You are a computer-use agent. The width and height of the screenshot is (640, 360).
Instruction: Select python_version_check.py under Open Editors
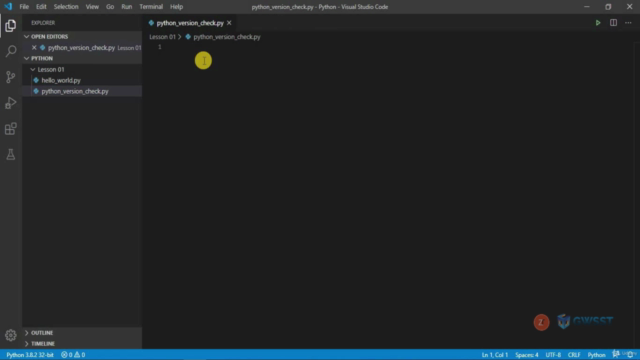click(81, 48)
